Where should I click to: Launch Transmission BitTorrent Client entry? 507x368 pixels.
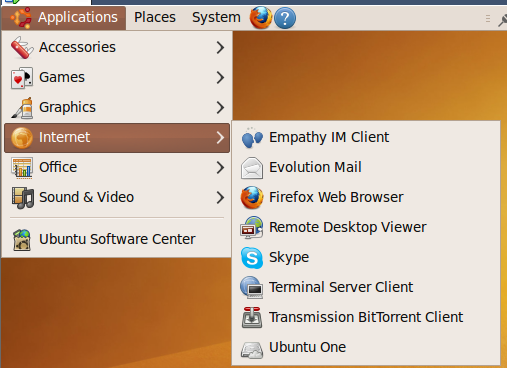tap(366, 317)
